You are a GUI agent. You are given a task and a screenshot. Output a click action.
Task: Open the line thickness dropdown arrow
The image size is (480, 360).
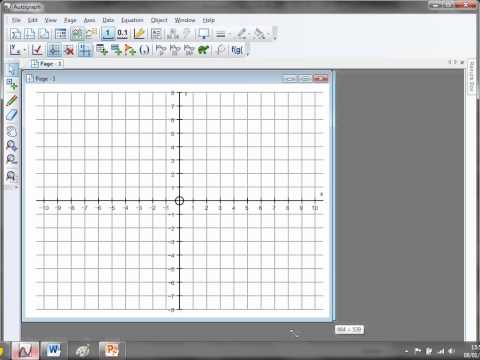[230, 34]
